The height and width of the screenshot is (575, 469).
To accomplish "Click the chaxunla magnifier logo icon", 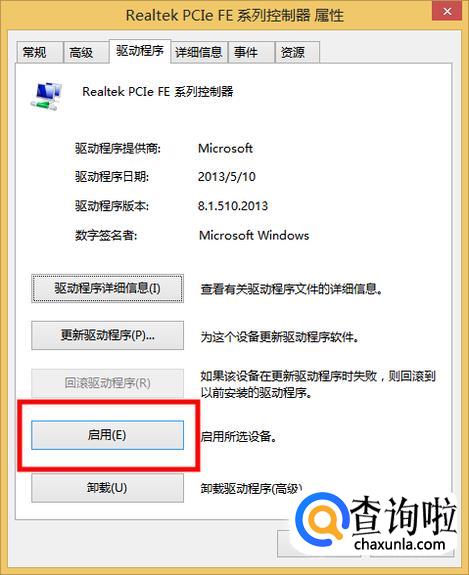I will click(x=320, y=521).
